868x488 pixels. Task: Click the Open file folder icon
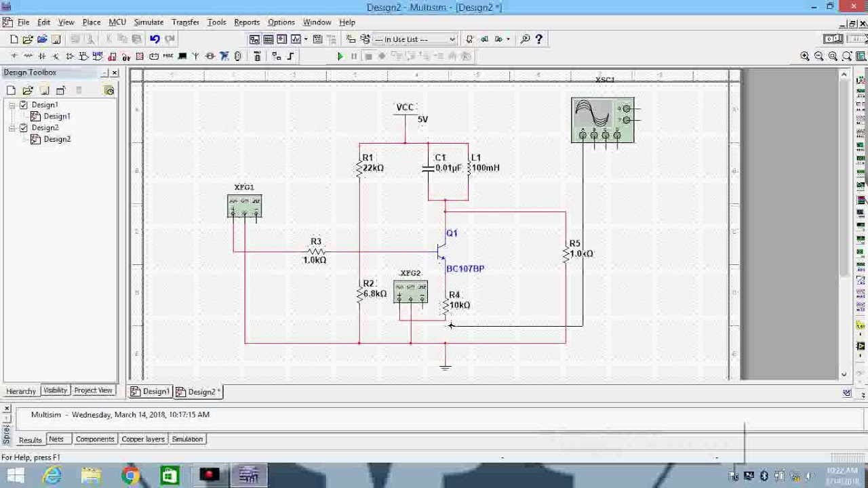[x=28, y=39]
